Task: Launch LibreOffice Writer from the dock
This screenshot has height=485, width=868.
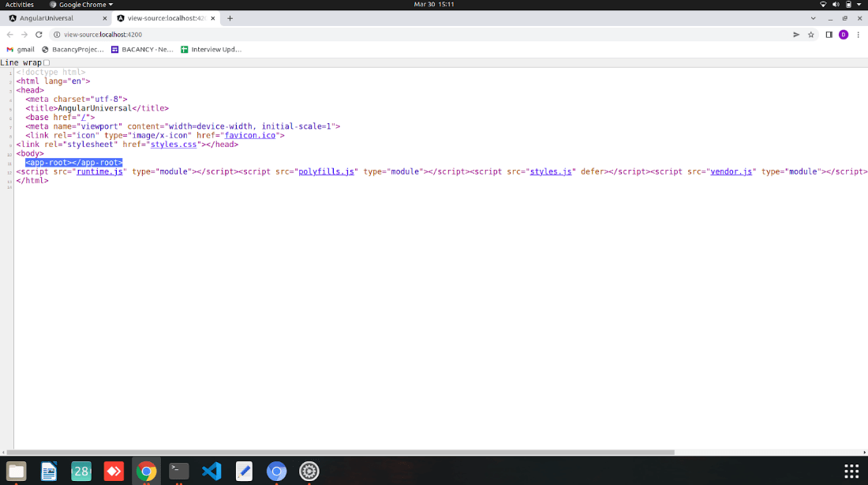Action: [x=49, y=471]
